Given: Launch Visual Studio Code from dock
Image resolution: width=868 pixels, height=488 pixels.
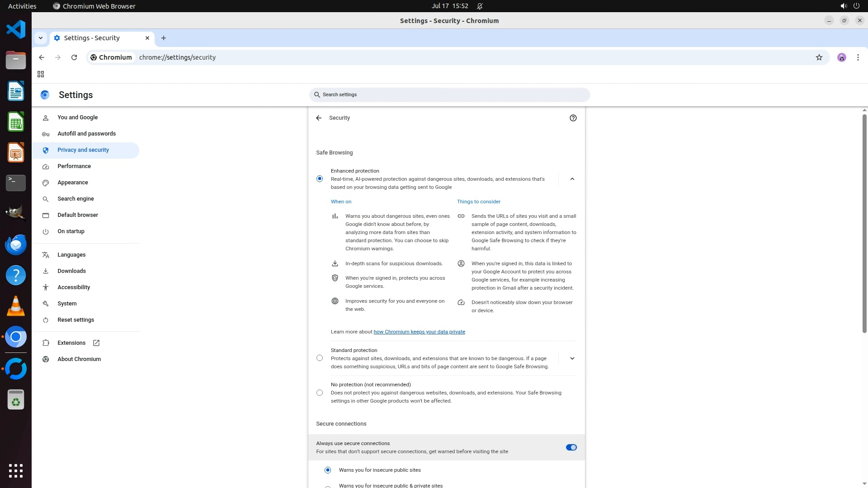Looking at the screenshot, I should click(16, 30).
